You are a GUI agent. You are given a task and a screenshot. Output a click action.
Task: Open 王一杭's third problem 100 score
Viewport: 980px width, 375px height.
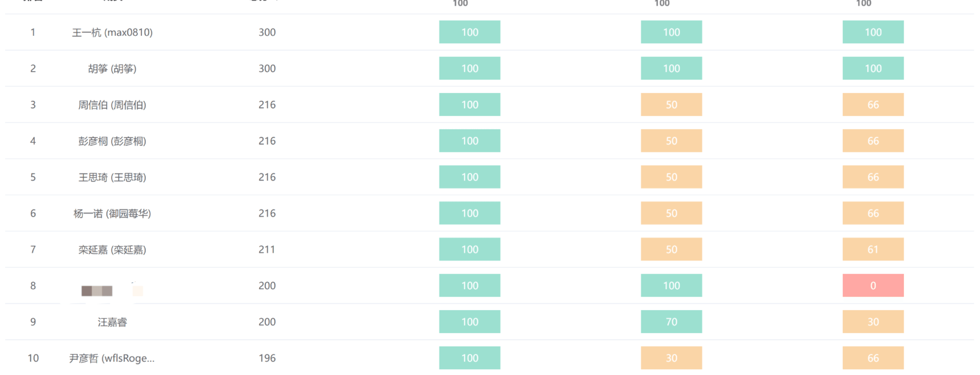click(873, 32)
